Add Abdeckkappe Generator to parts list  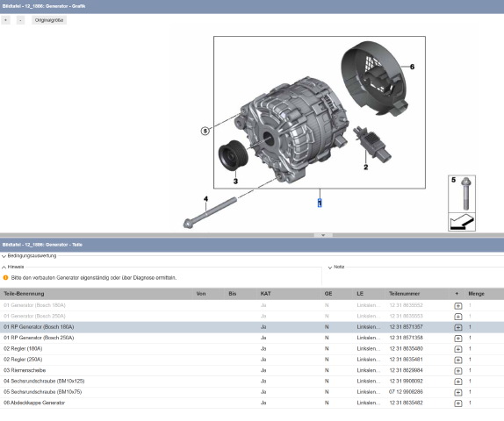tap(458, 403)
